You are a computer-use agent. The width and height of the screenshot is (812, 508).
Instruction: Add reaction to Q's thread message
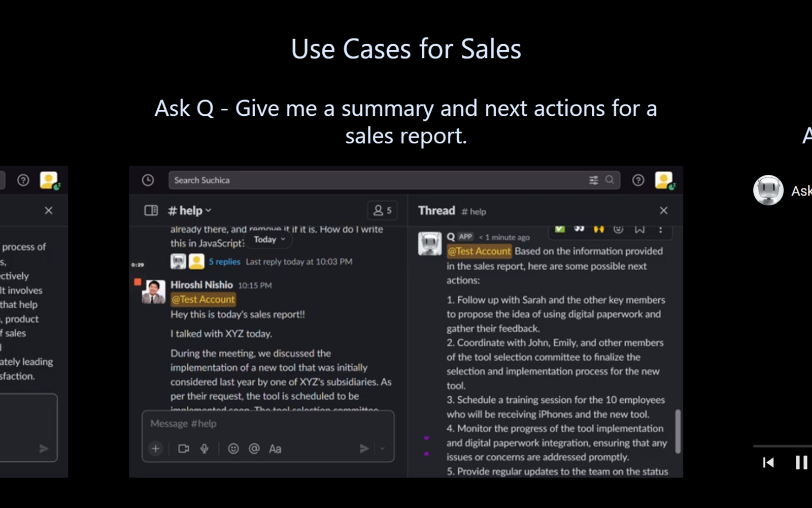618,230
